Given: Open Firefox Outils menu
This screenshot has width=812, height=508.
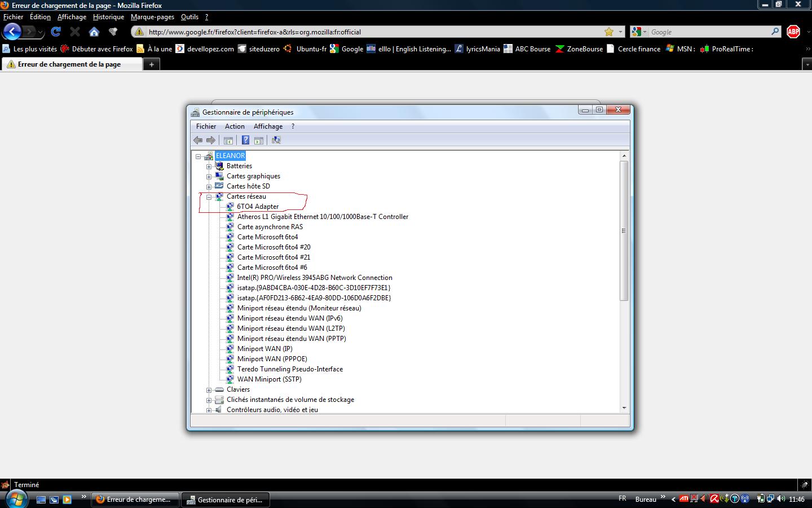Looking at the screenshot, I should (x=189, y=17).
